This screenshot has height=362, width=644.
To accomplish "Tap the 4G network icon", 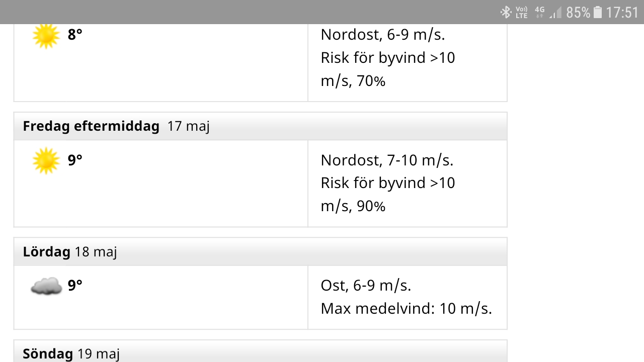I will (539, 12).
